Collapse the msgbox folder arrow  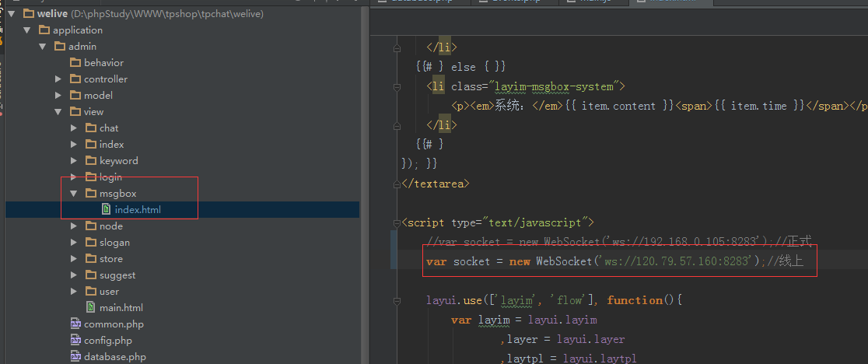click(x=73, y=194)
